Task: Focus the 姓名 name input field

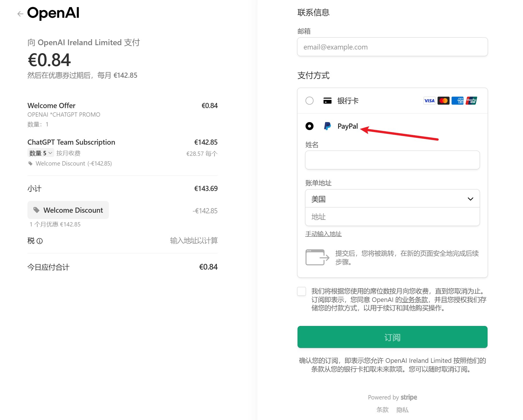Action: click(392, 160)
